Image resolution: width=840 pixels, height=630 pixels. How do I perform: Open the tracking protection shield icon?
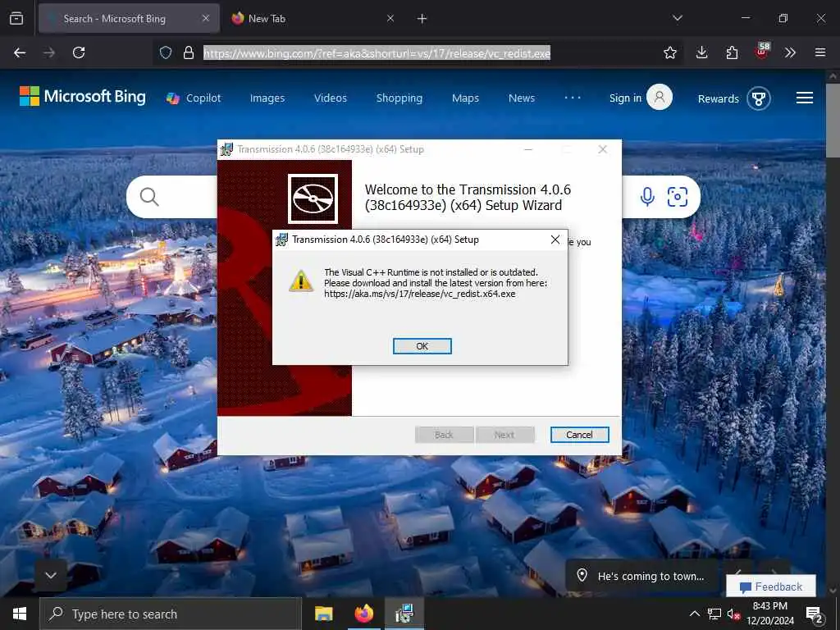pos(166,52)
